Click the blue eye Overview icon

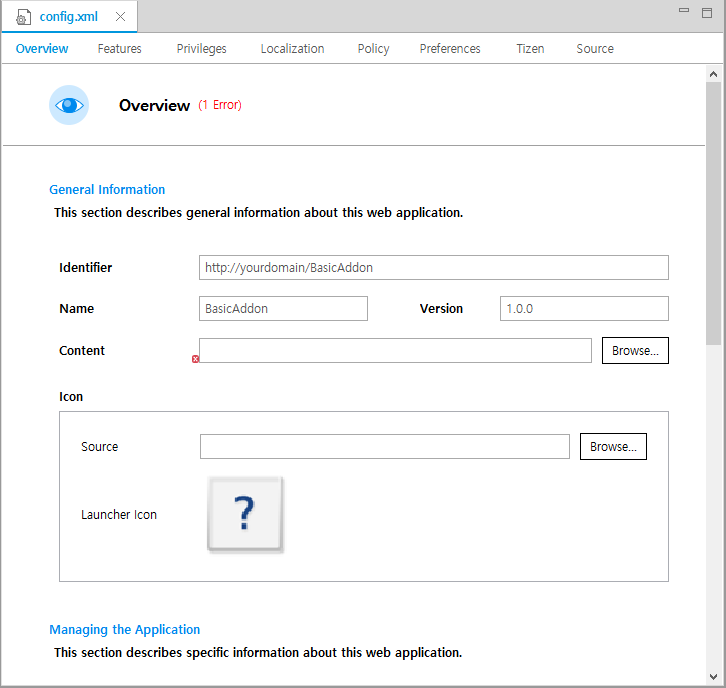[69, 105]
